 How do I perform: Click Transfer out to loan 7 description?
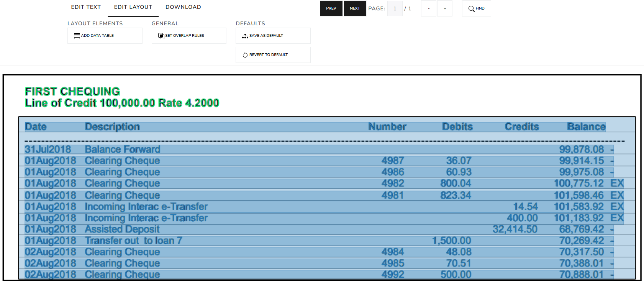pos(134,241)
